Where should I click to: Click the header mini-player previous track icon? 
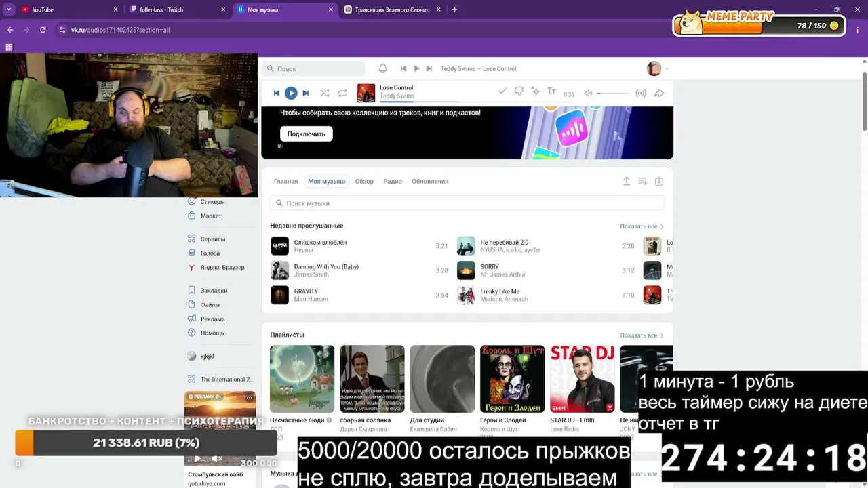pyautogui.click(x=403, y=68)
